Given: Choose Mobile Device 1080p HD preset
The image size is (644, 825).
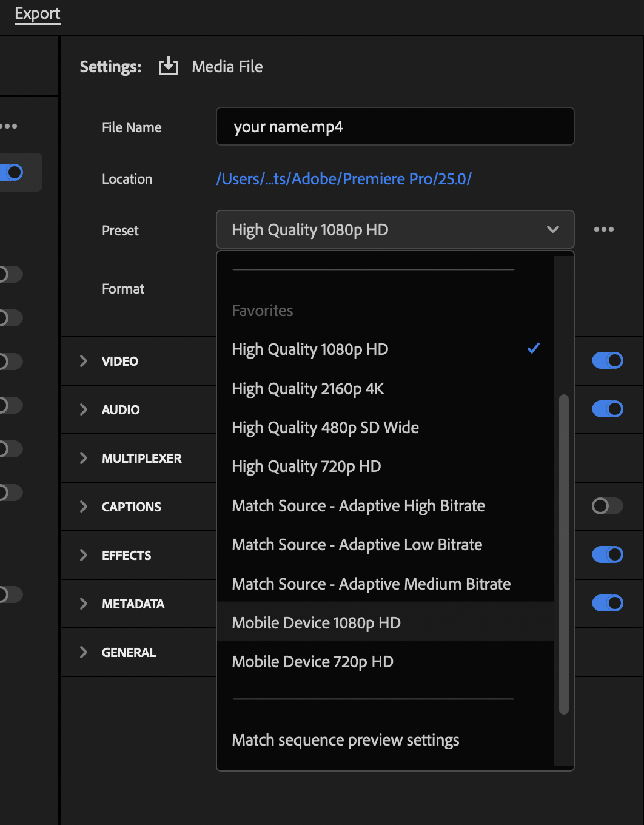Looking at the screenshot, I should click(x=316, y=623).
